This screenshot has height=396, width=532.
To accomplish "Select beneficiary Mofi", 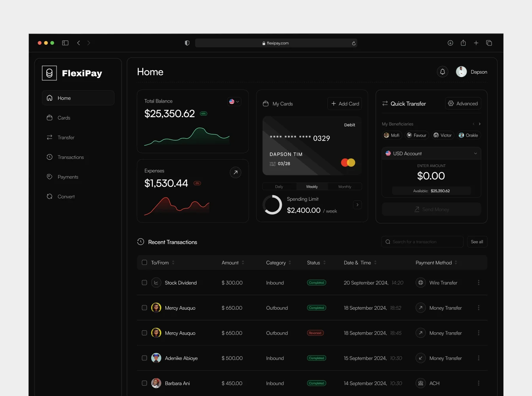I will coord(392,135).
